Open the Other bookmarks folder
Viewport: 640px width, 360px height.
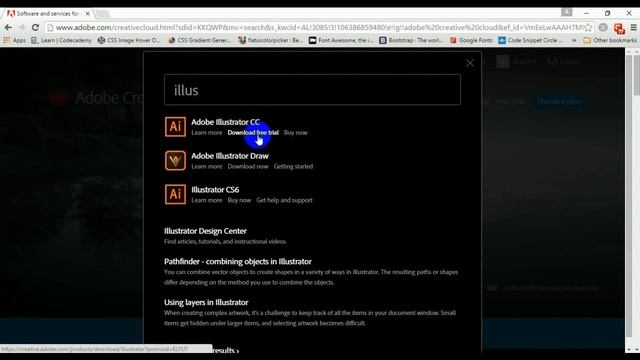click(610, 40)
